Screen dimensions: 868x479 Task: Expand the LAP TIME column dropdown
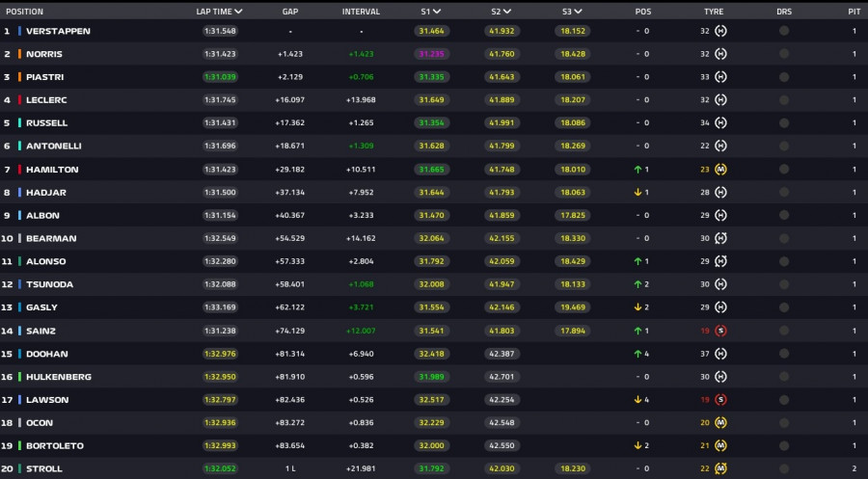tap(238, 12)
